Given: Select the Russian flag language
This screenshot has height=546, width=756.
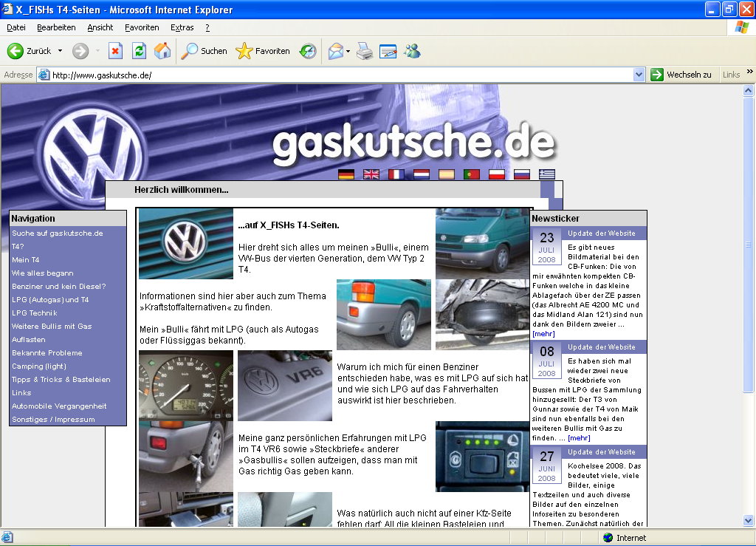Looking at the screenshot, I should [x=522, y=174].
